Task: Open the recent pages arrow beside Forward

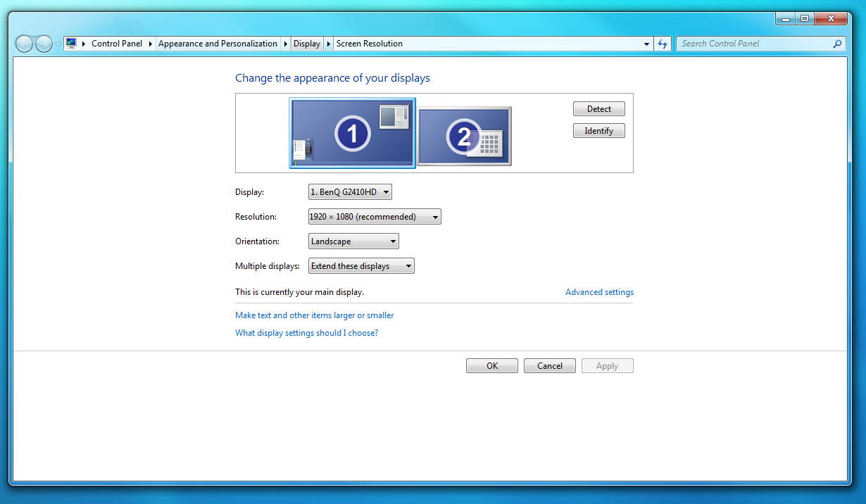Action: (58, 44)
